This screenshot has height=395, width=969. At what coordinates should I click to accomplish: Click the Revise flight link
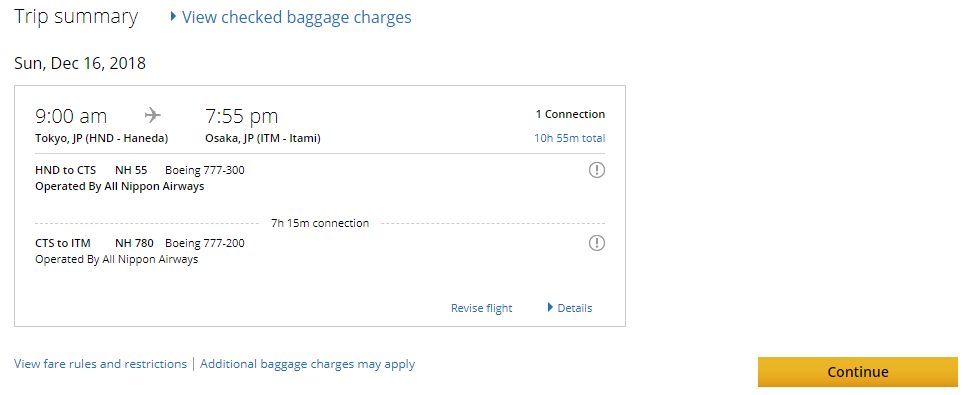[x=481, y=308]
